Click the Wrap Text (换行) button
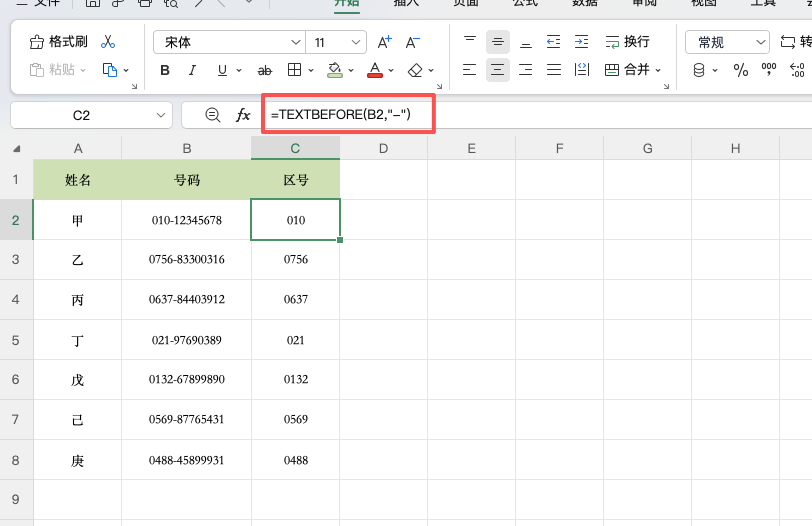 pos(627,41)
